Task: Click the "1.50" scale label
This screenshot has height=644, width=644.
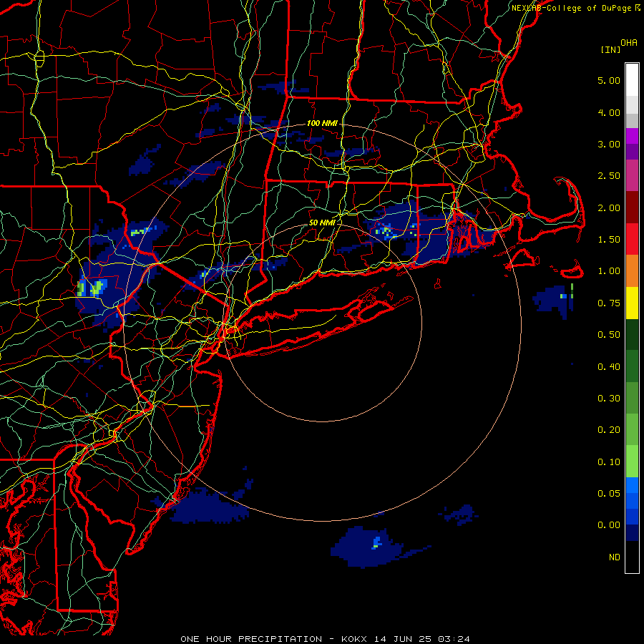Action: [x=609, y=240]
